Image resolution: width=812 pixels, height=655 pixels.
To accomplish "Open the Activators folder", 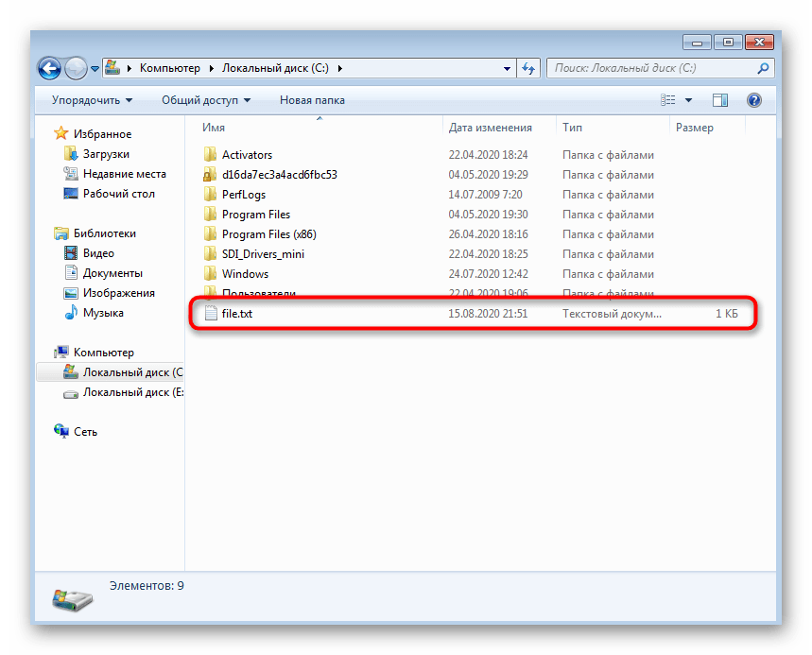I will point(247,155).
